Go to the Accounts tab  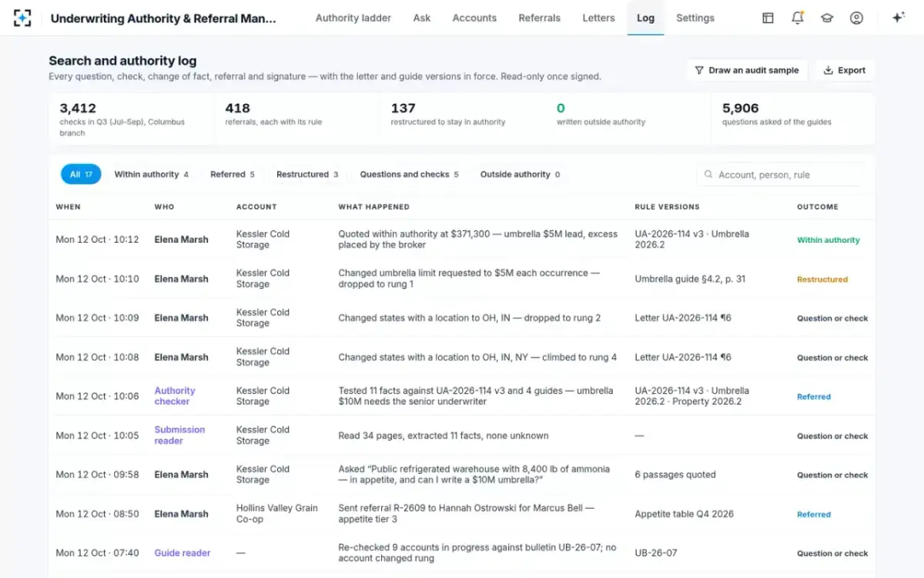[474, 18]
